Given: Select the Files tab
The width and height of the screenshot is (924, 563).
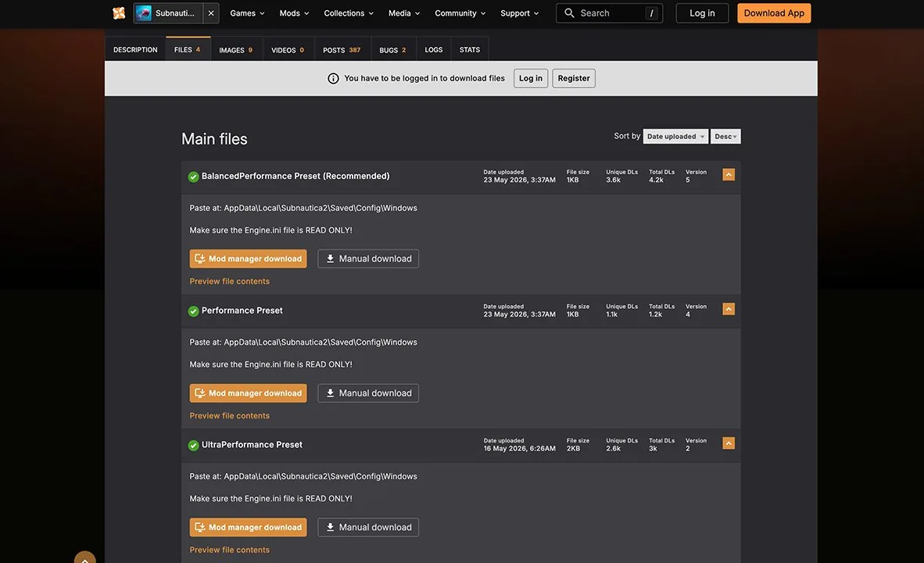Looking at the screenshot, I should click(188, 49).
